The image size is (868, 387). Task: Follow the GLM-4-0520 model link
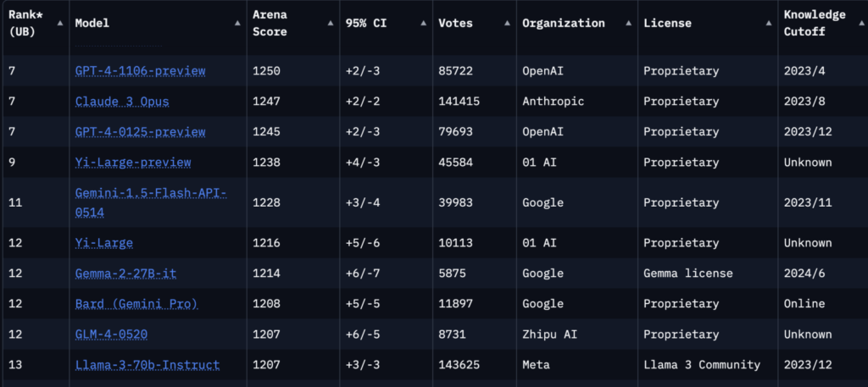(111, 334)
